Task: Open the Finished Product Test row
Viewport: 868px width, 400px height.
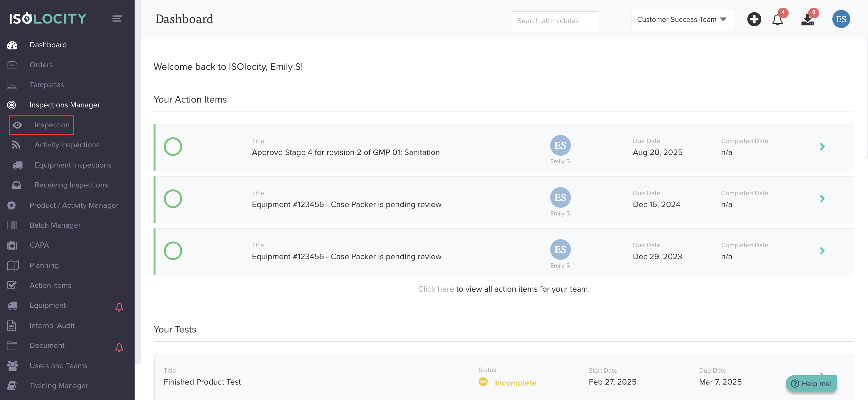Action: click(x=202, y=382)
